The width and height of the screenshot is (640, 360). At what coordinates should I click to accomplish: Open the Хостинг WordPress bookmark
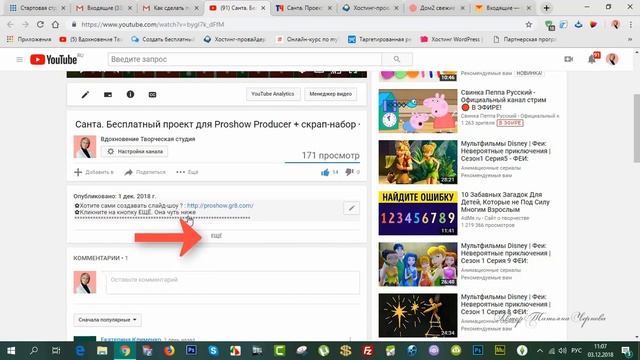click(x=451, y=39)
